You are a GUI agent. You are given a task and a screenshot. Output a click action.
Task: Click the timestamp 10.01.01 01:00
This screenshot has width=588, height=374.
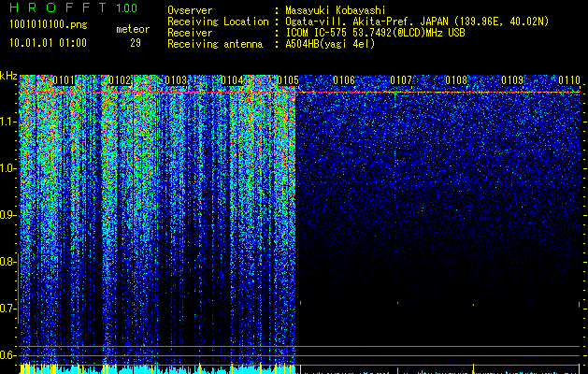(48, 43)
